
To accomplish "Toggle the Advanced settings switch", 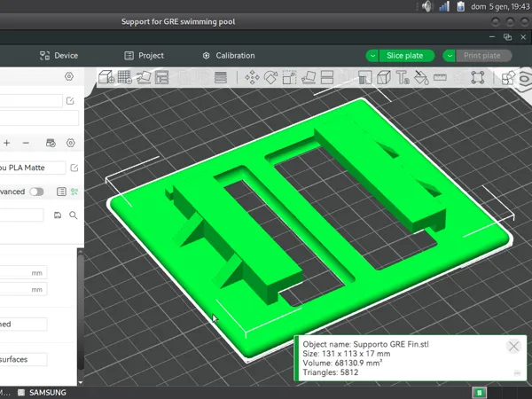I will 36,192.
